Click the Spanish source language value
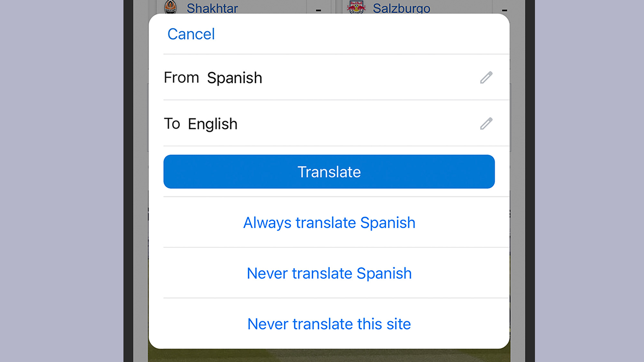Screen dimensions: 644x362 234,78
